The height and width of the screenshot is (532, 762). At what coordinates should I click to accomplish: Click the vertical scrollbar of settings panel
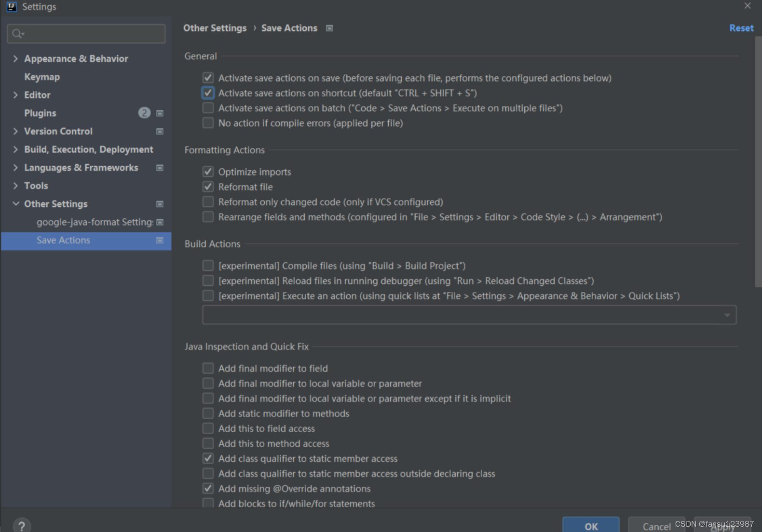click(758, 161)
